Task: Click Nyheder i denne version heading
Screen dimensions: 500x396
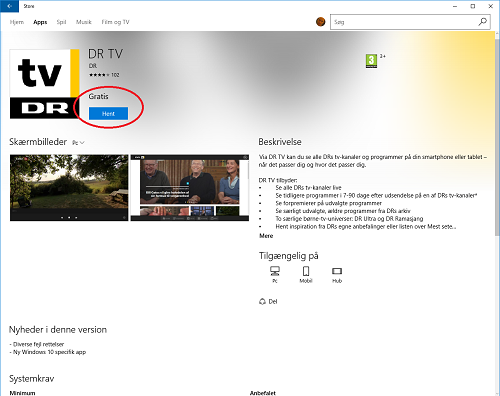Action: (58, 329)
